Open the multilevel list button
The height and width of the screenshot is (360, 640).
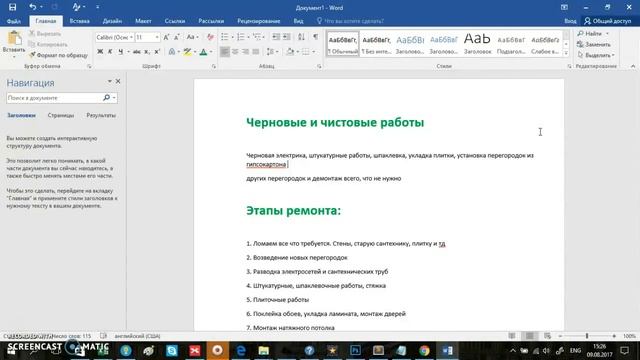coord(257,37)
